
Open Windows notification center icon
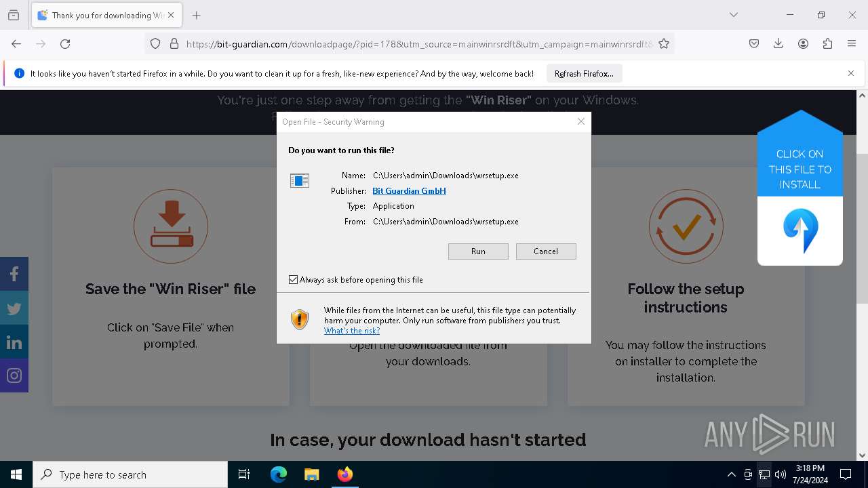846,474
